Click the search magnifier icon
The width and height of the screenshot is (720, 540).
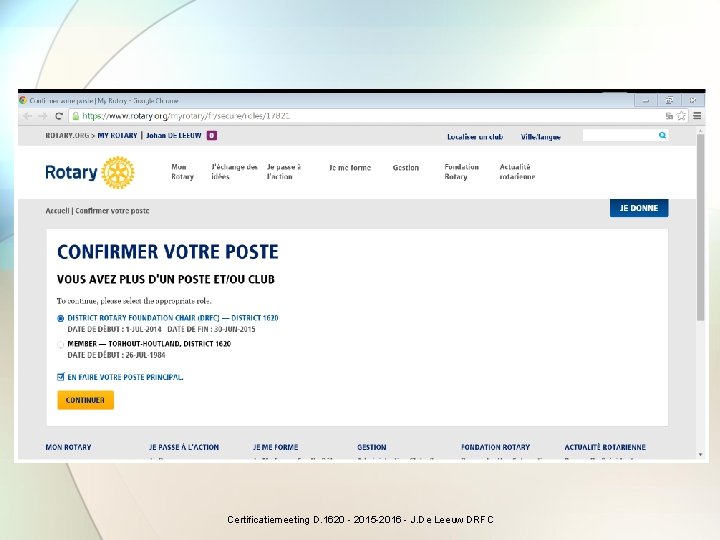(662, 135)
